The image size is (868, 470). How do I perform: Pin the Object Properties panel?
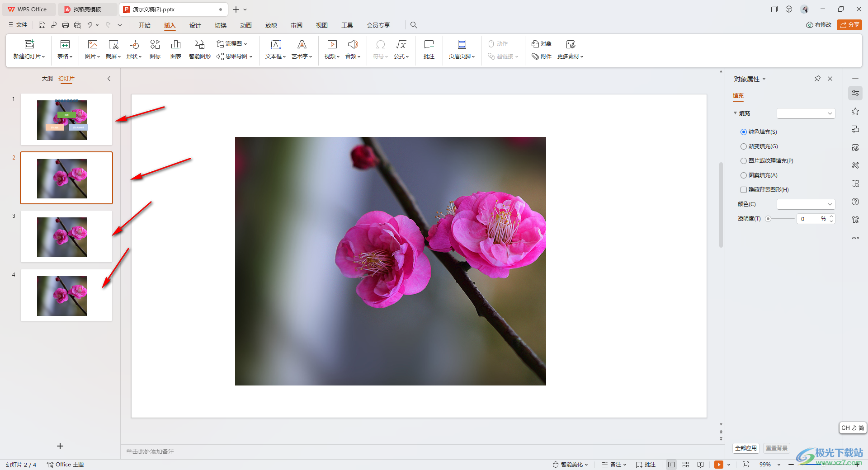[817, 79]
